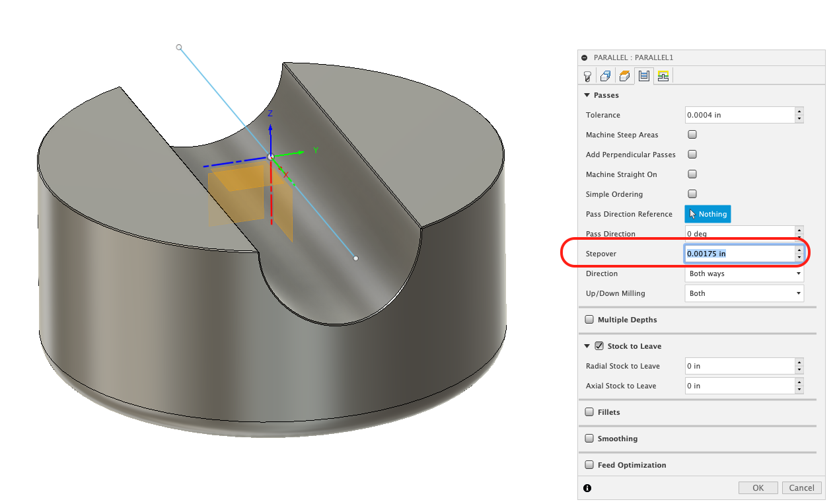Click the Pass Direction Reference Nothing selector
Screen dimensions: 835x504
(x=708, y=214)
